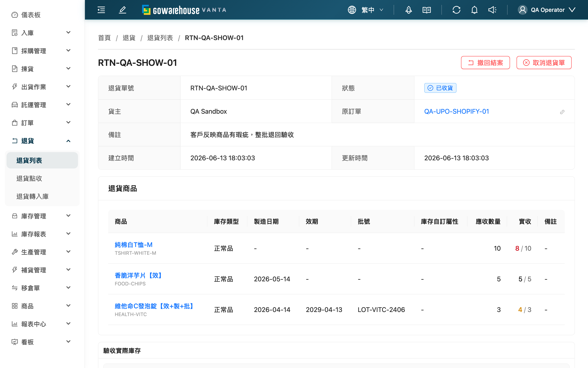Click the 看板 monitor icon
The height and width of the screenshot is (368, 588).
click(14, 342)
